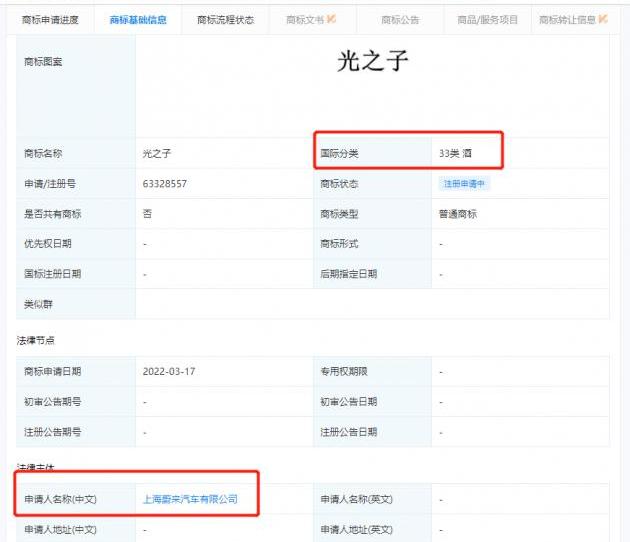The height and width of the screenshot is (542, 630).
Task: Click the 申请/注册号 label
Action: point(50,184)
